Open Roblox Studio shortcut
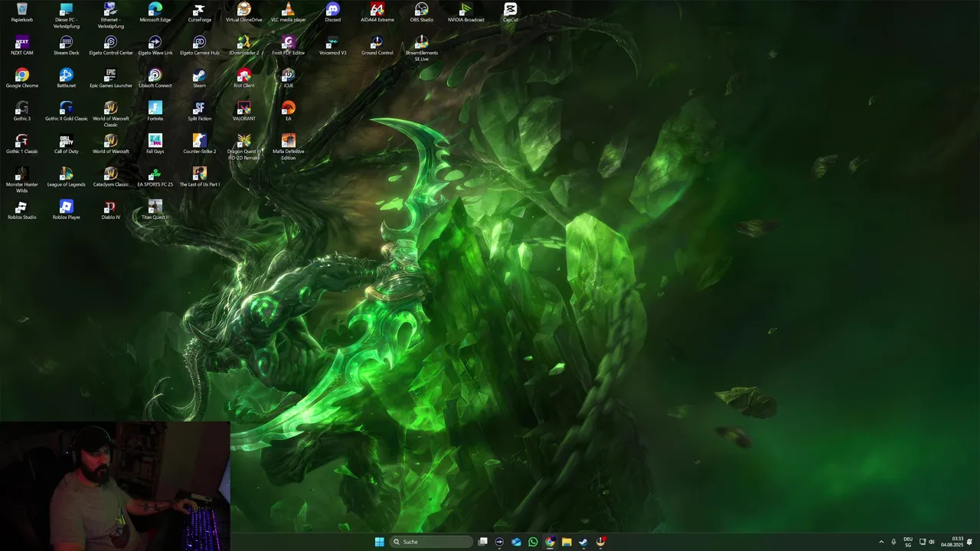 [22, 210]
